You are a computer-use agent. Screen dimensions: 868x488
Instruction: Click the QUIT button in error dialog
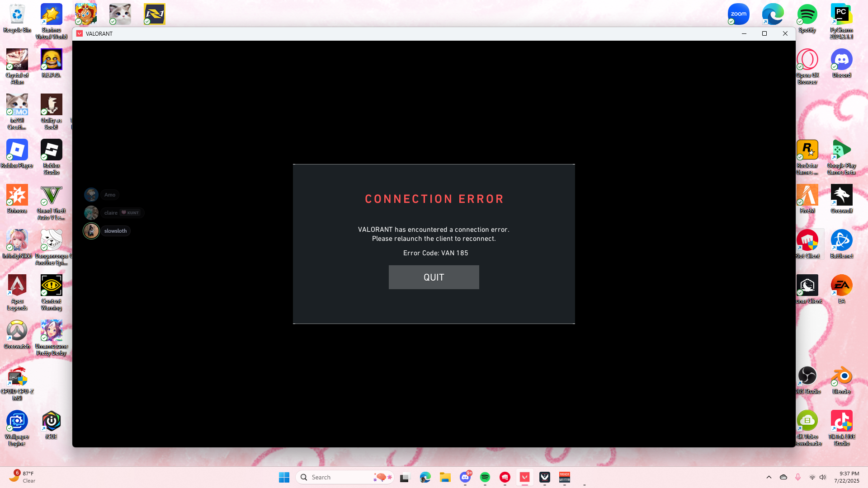pos(434,277)
